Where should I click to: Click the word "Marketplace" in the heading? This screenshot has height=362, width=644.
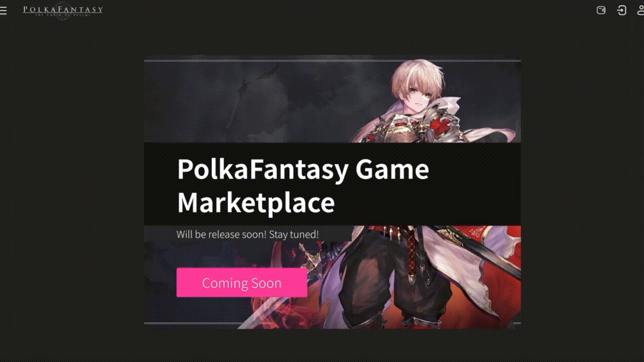tap(256, 203)
